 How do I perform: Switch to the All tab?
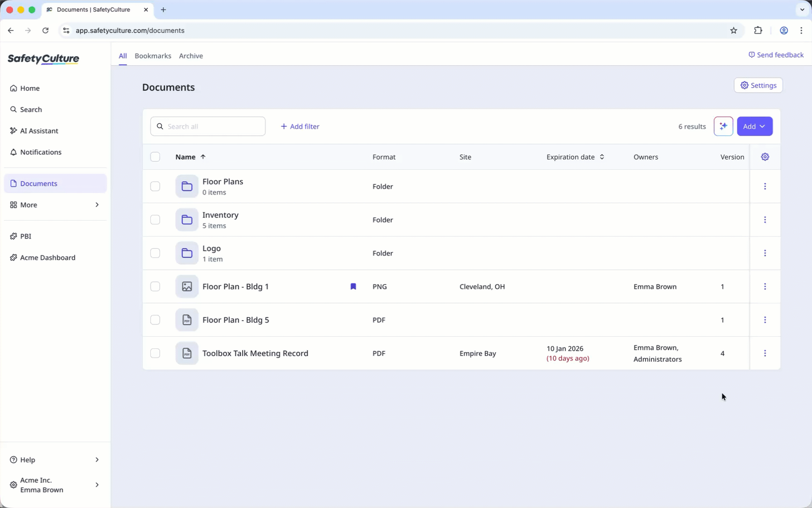click(123, 56)
